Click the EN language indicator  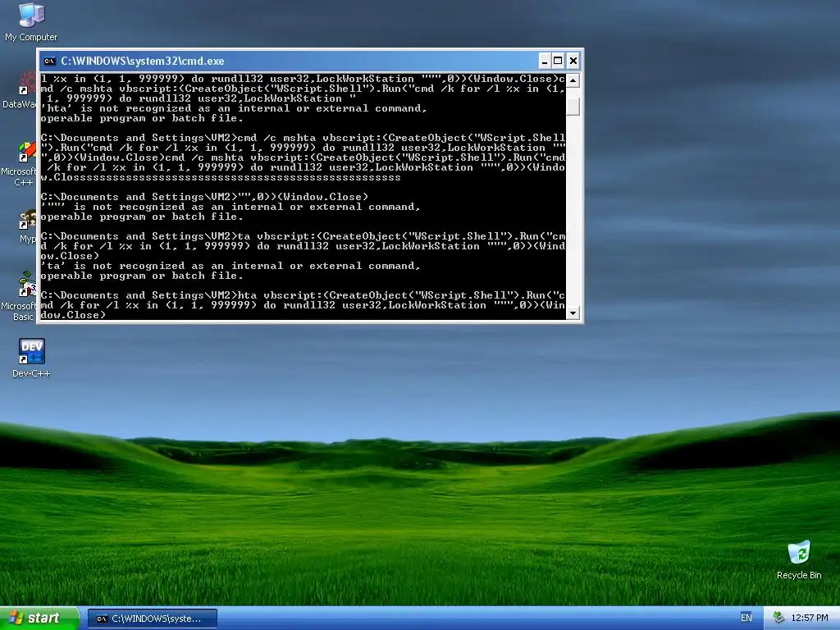point(746,618)
